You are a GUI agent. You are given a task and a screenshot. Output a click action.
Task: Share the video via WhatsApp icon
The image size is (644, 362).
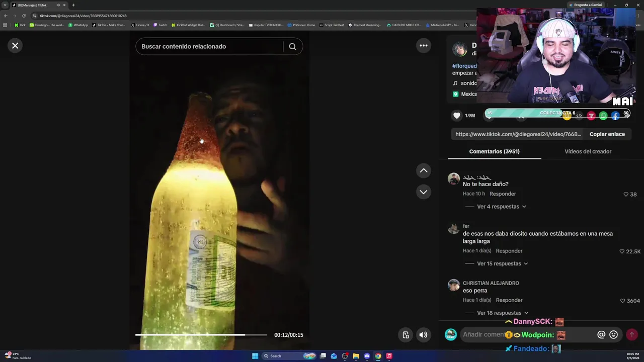603,116
